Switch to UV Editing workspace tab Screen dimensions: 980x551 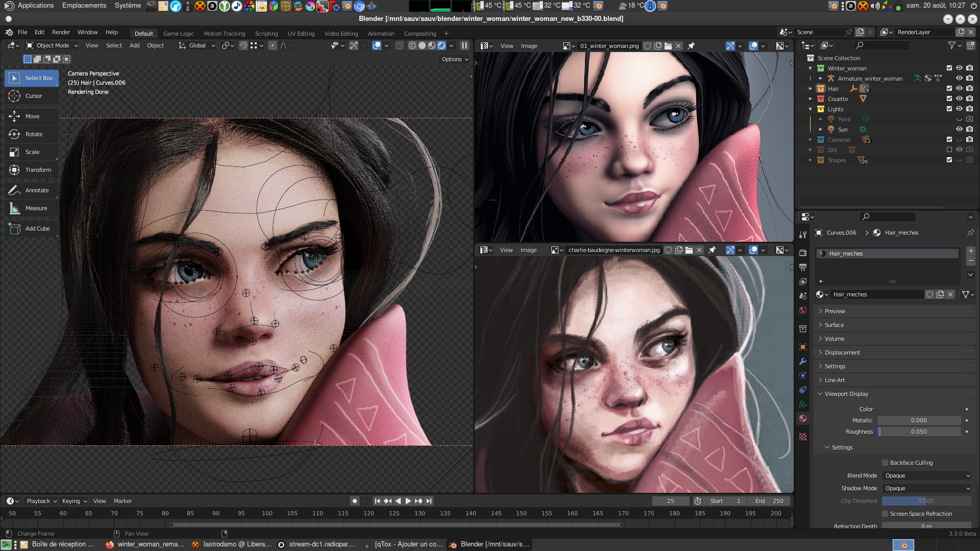(x=301, y=34)
